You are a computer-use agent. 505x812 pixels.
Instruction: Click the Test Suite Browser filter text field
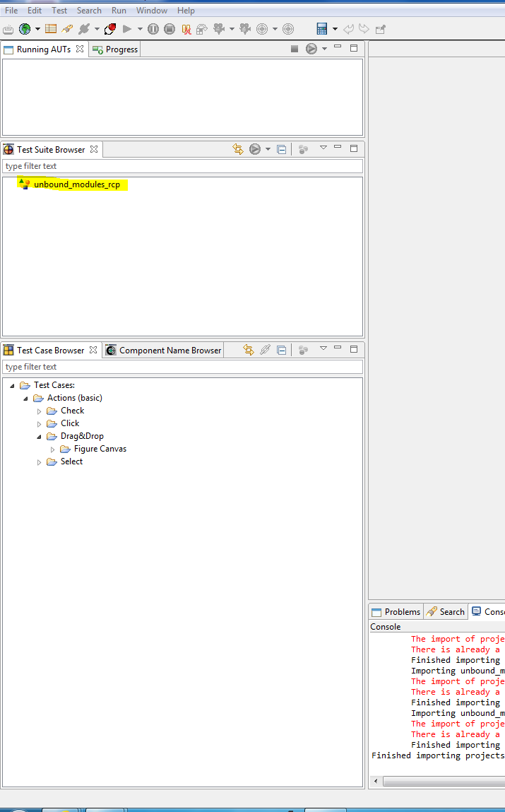click(x=183, y=166)
